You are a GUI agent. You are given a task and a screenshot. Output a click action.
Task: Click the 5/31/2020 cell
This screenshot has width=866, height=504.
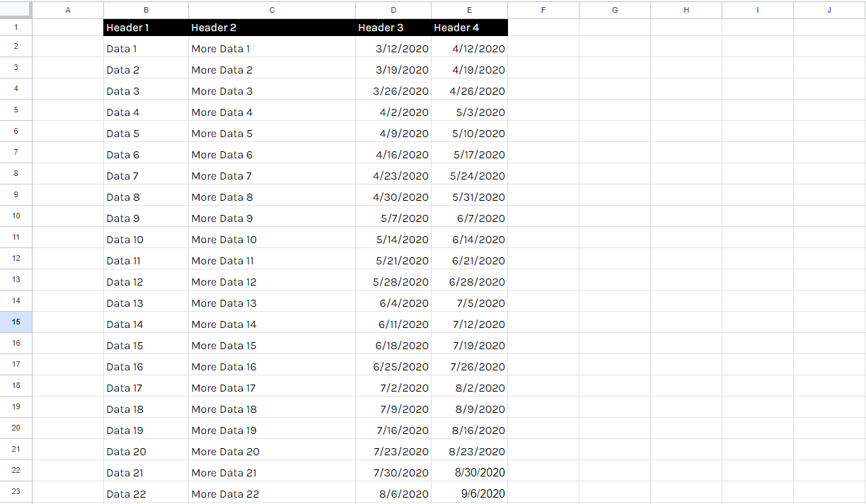pyautogui.click(x=470, y=195)
